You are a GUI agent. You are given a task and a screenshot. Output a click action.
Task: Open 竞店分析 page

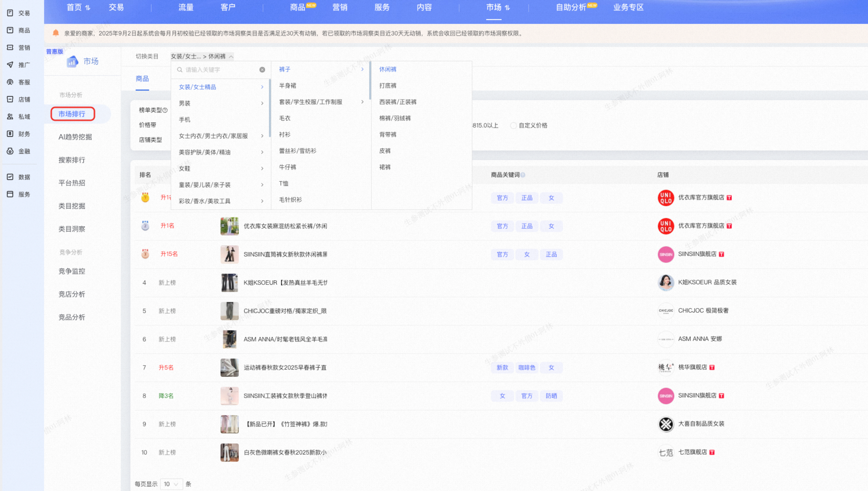point(72,294)
